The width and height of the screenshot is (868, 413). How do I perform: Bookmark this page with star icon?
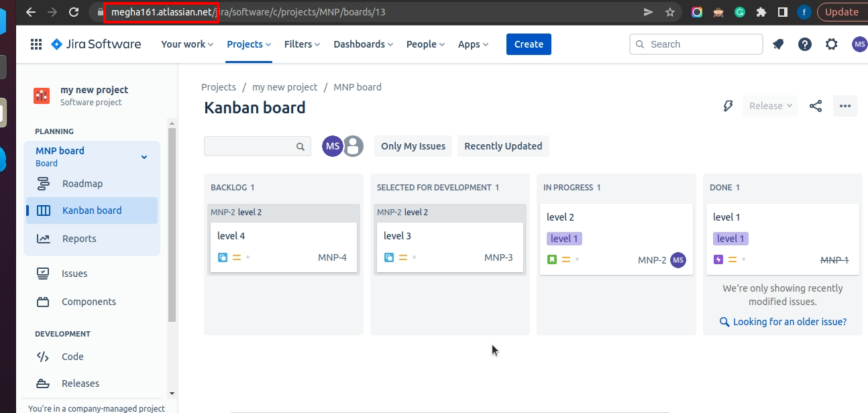pyautogui.click(x=669, y=12)
